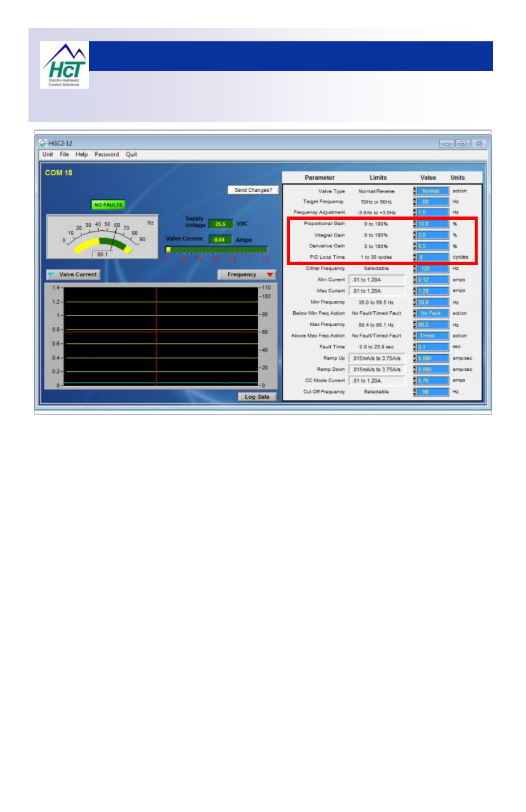Click the Target Frequency stepper arrows
526x812 pixels.
click(x=415, y=202)
